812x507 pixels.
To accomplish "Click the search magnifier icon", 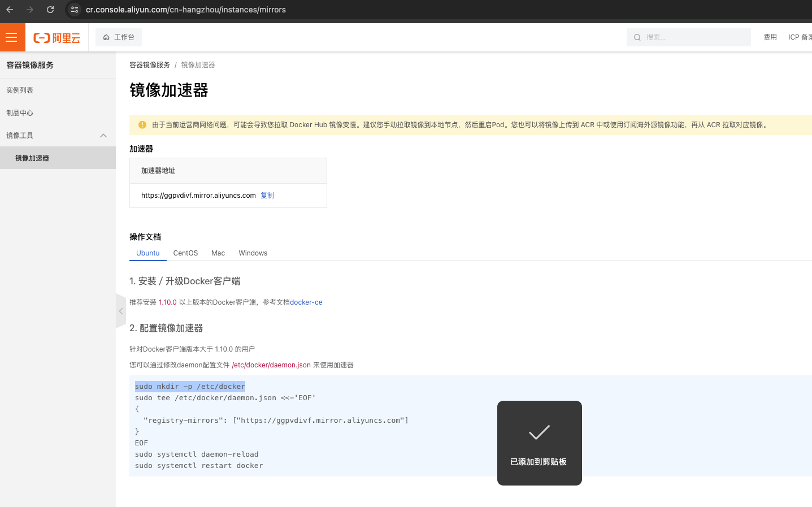I will 637,37.
